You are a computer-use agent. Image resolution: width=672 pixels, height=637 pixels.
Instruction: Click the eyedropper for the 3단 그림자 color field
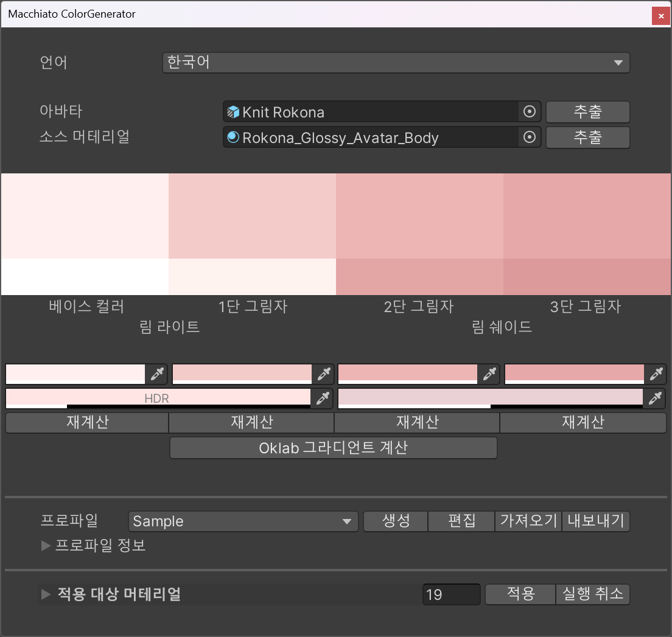[656, 374]
